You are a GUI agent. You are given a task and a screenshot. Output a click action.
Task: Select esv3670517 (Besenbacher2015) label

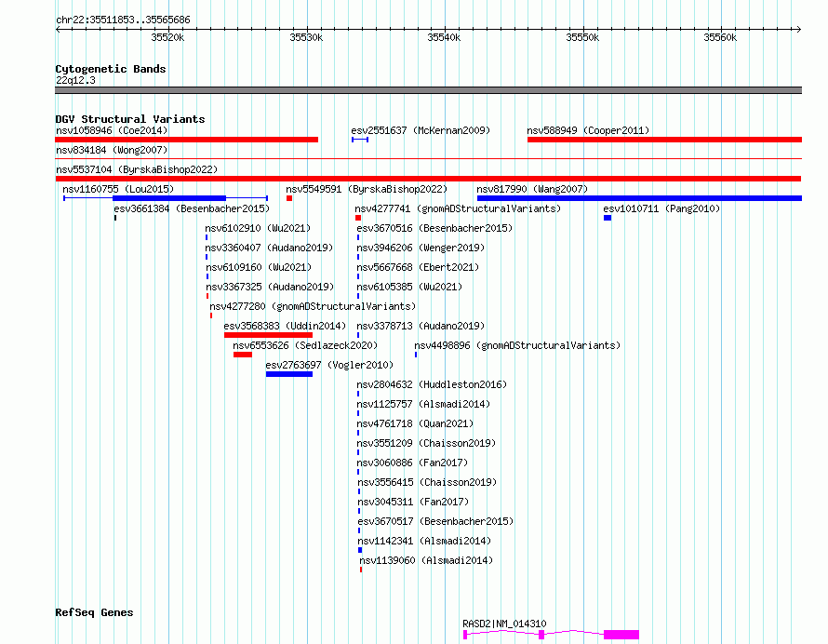tap(435, 521)
